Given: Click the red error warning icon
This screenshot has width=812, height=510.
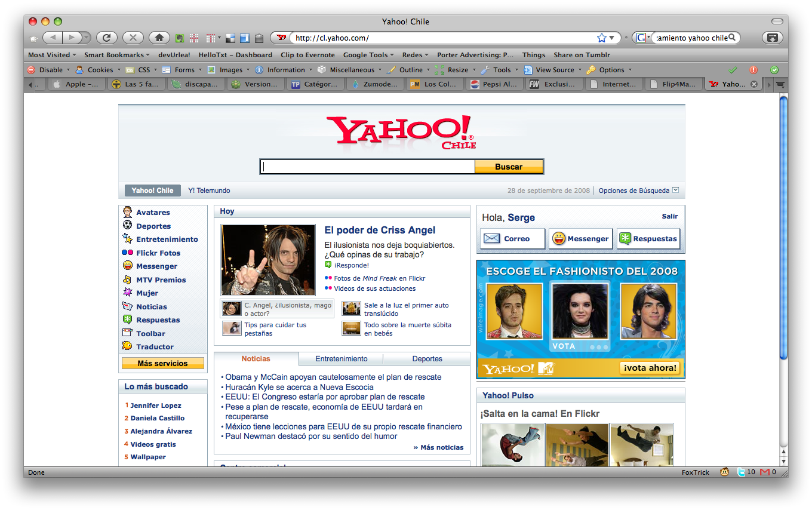Looking at the screenshot, I should click(753, 70).
